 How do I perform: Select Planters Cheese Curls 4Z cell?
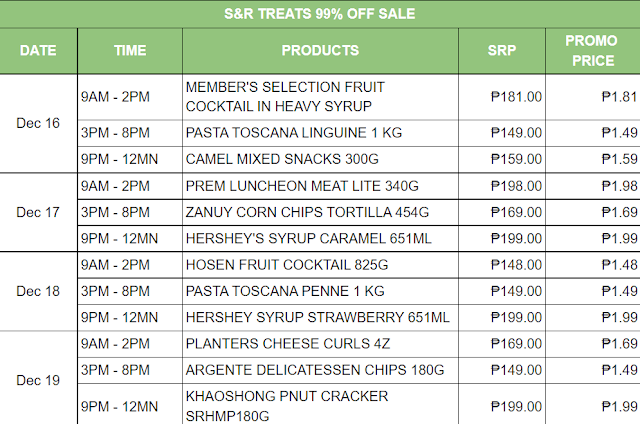pyautogui.click(x=319, y=344)
